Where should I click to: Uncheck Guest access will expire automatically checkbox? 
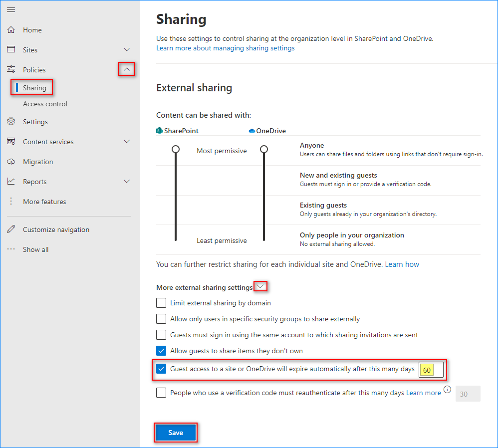pos(161,369)
